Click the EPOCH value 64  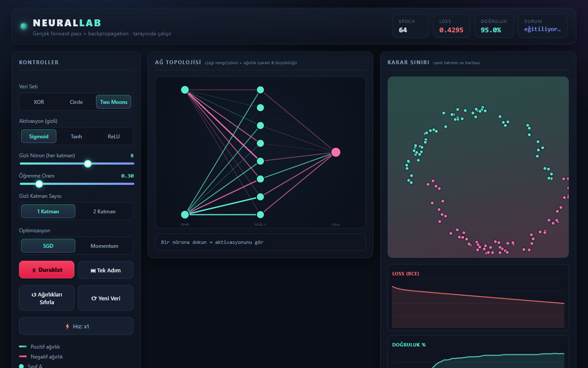click(403, 30)
